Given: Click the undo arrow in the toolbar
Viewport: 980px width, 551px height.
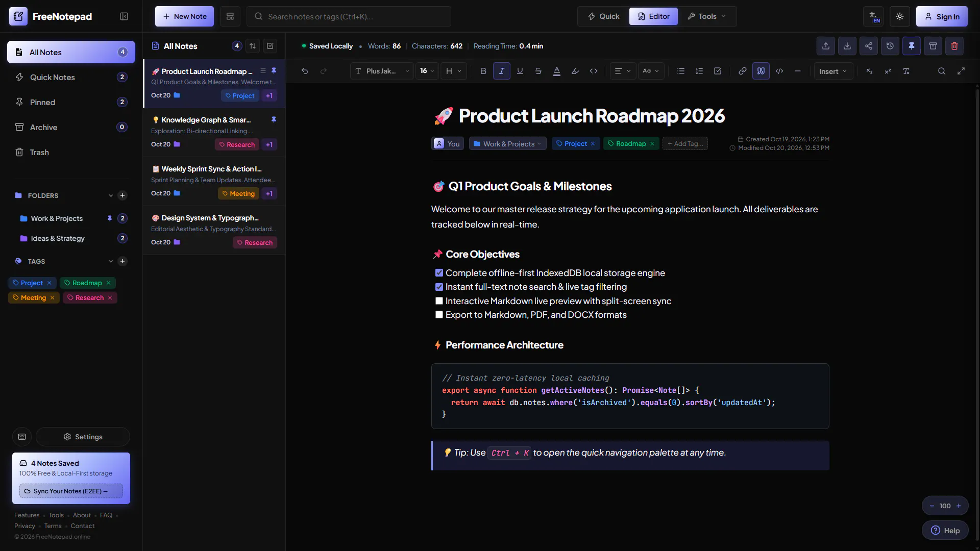Looking at the screenshot, I should [x=305, y=71].
